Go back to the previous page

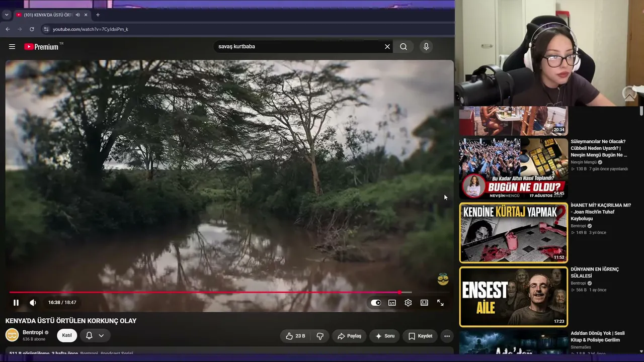8,29
